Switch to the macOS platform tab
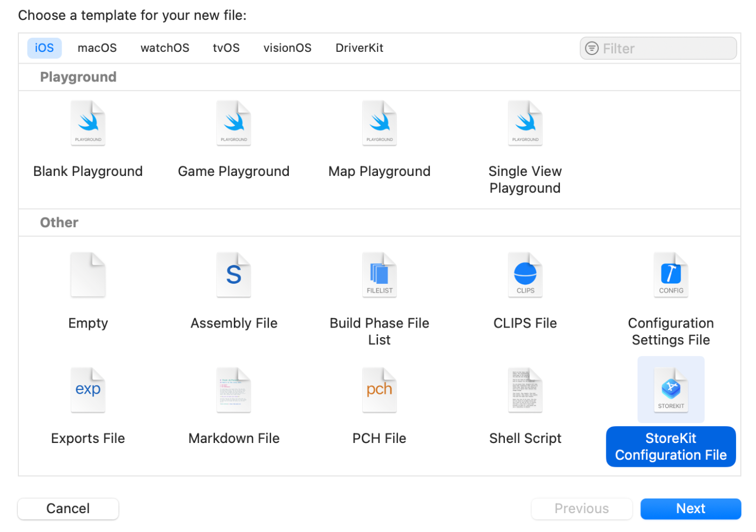 click(x=97, y=48)
